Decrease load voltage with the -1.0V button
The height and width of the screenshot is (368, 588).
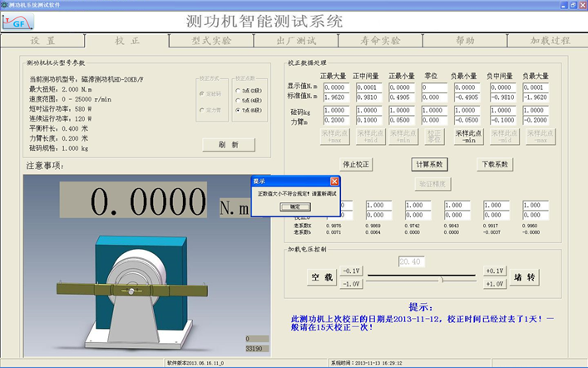(351, 284)
